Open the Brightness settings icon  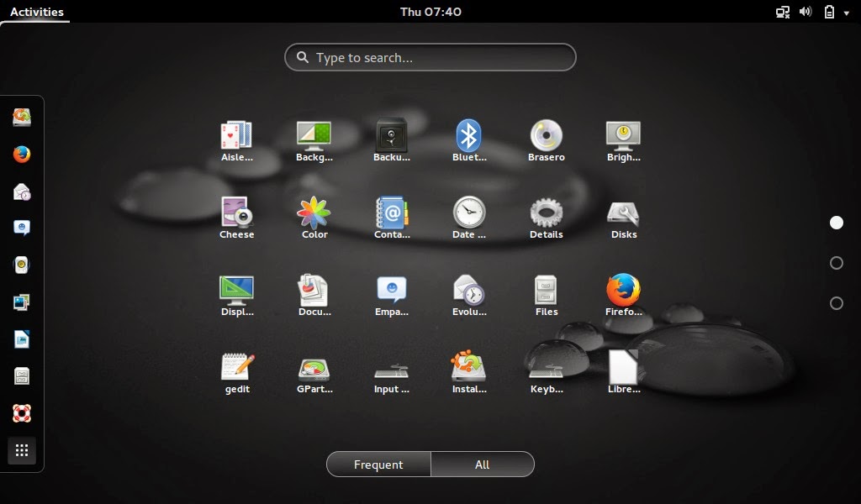coord(623,135)
